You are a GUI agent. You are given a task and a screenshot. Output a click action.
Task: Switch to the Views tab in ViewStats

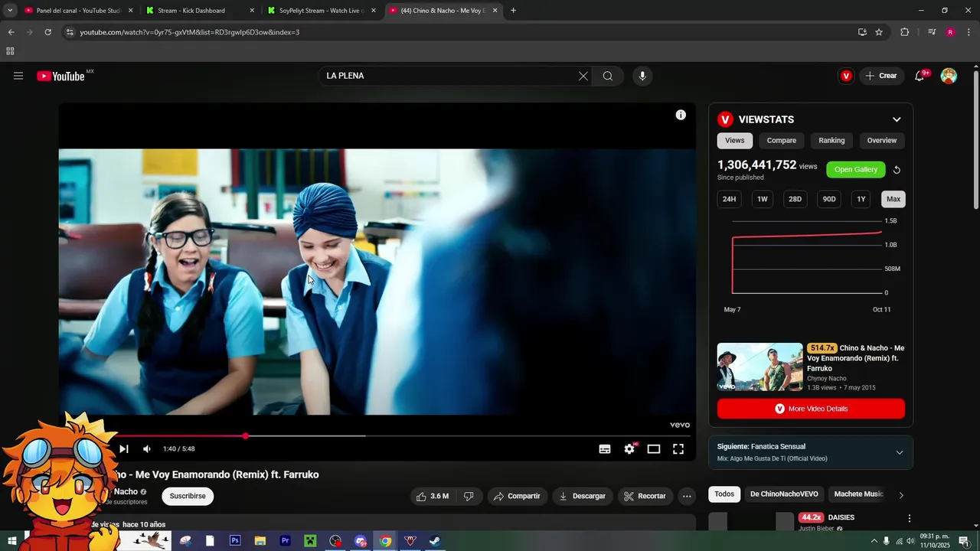tap(735, 140)
